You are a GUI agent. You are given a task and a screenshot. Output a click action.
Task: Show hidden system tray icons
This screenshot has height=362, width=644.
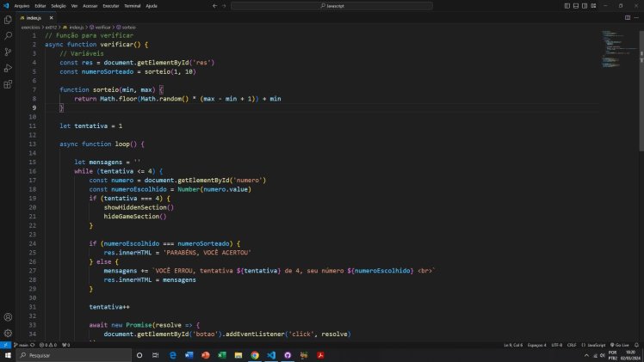point(586,355)
